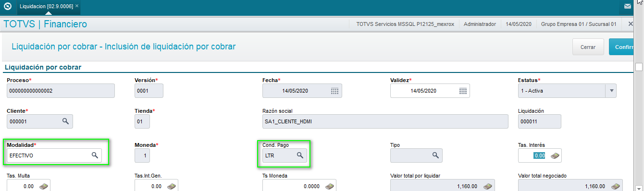
Task: Click the Modalidad field EFECTIVO
Action: pyautogui.click(x=54, y=155)
